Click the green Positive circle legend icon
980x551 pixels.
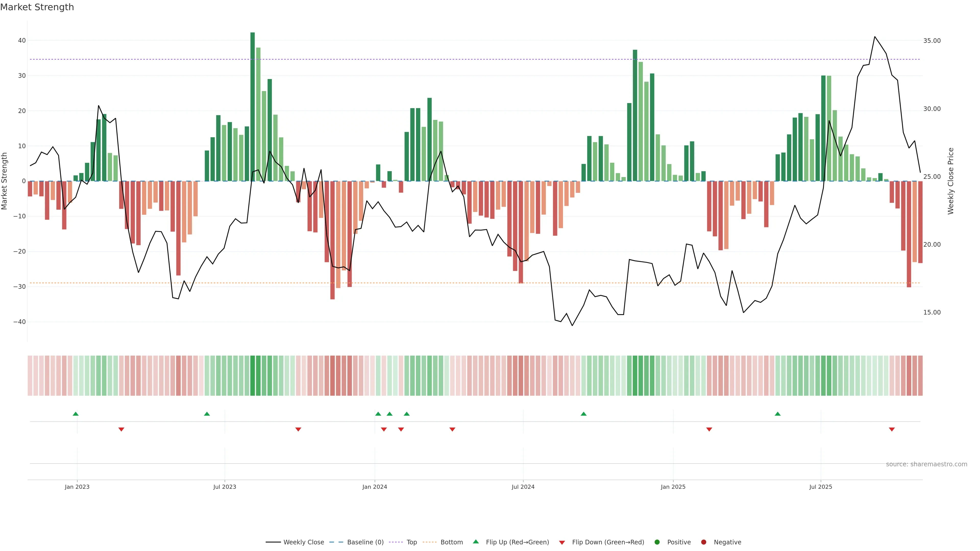(657, 542)
